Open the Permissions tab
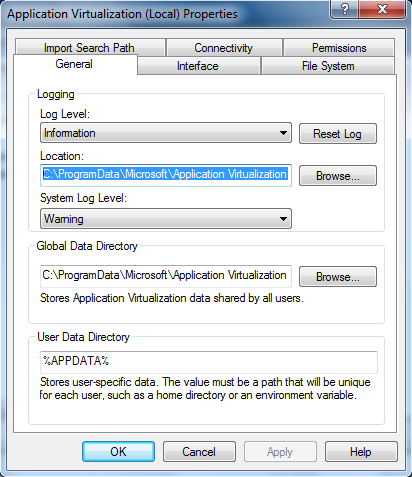This screenshot has height=477, width=412. tap(339, 48)
